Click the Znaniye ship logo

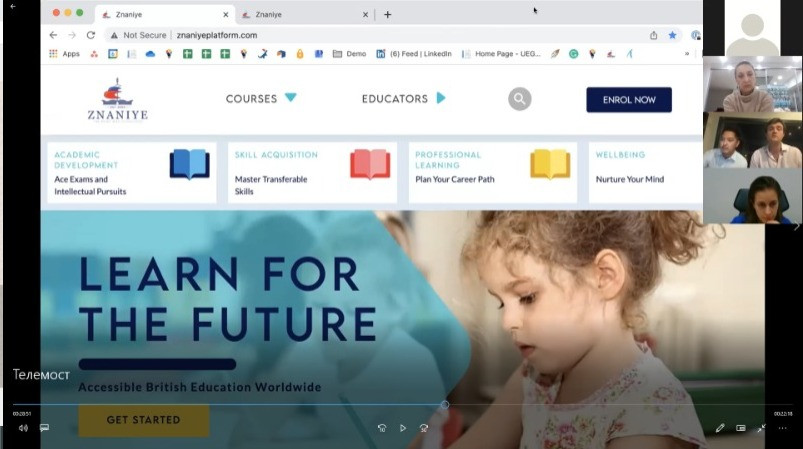tap(118, 99)
